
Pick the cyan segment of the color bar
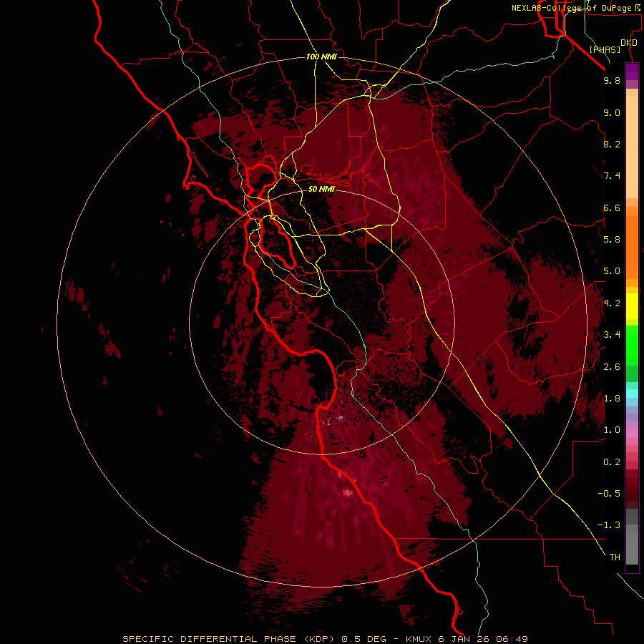point(632,393)
